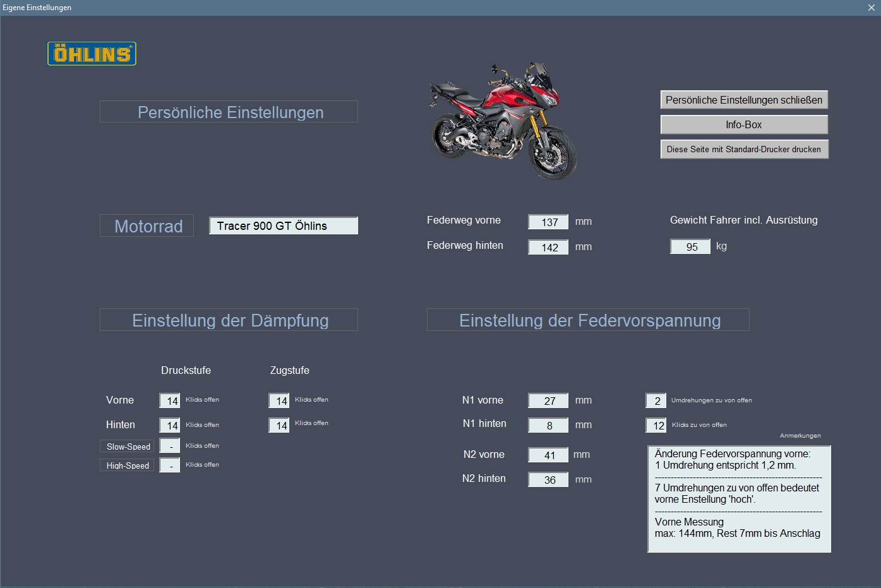This screenshot has height=588, width=881.
Task: Click the Umdrehungen zu von offen field
Action: pyautogui.click(x=656, y=401)
